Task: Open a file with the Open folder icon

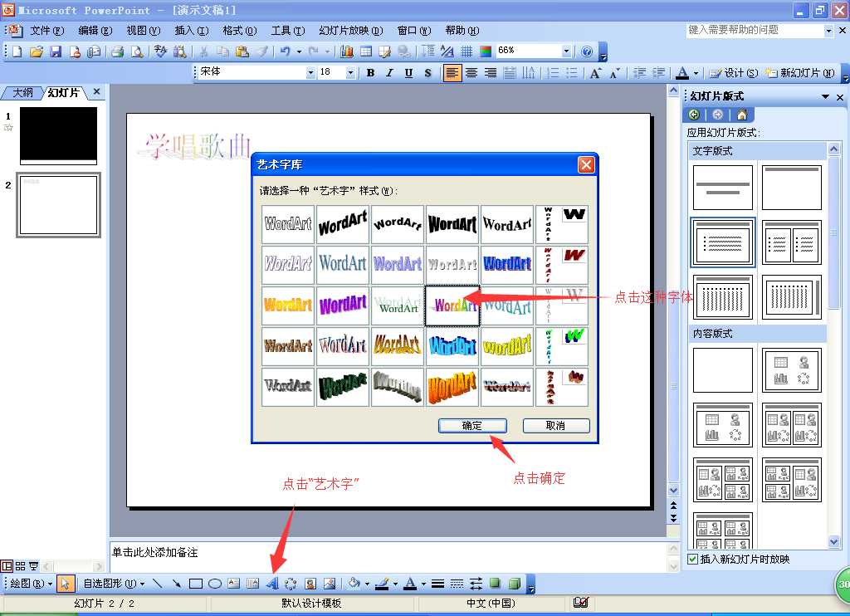Action: tap(37, 51)
